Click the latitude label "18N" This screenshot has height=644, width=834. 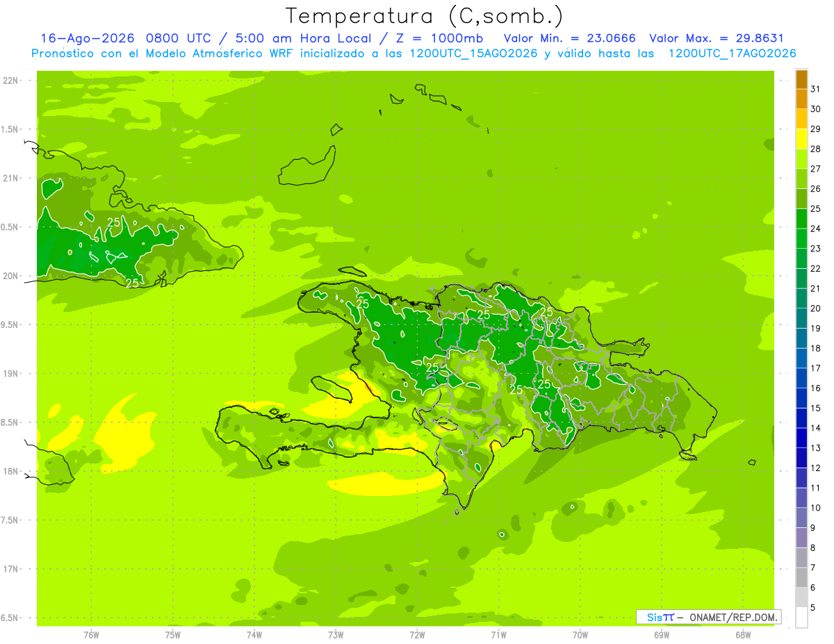click(10, 471)
